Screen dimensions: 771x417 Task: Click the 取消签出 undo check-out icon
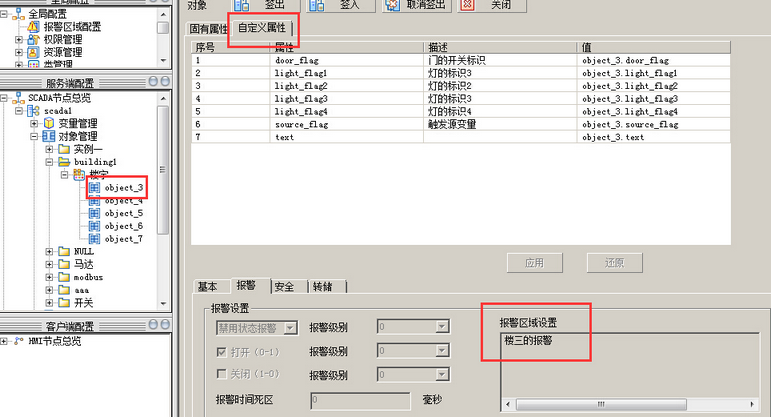pos(392,5)
